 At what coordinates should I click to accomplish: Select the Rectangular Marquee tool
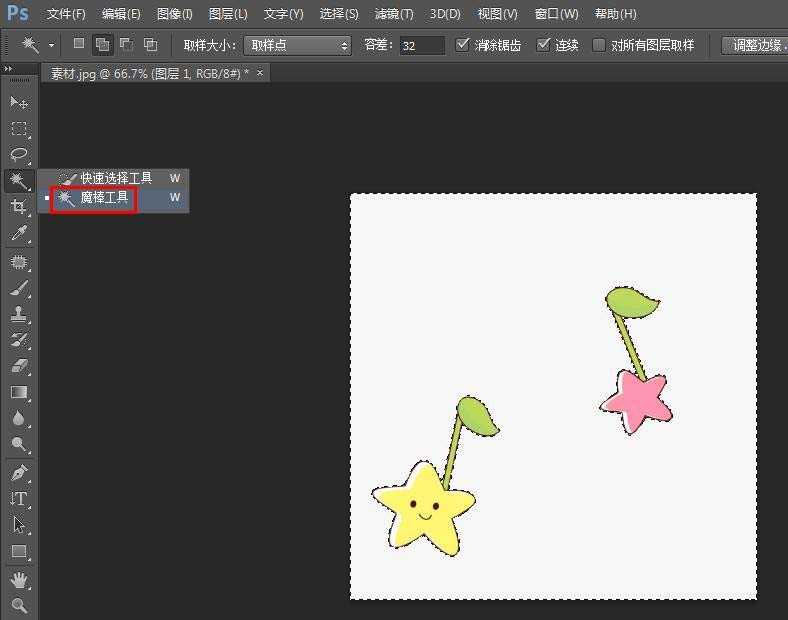pos(18,129)
